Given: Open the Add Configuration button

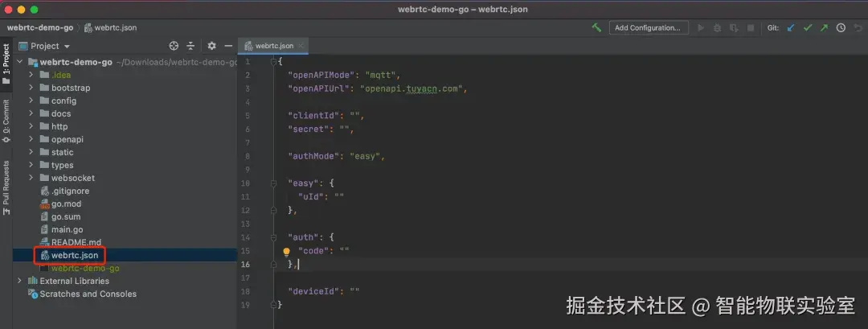Looking at the screenshot, I should [x=649, y=27].
